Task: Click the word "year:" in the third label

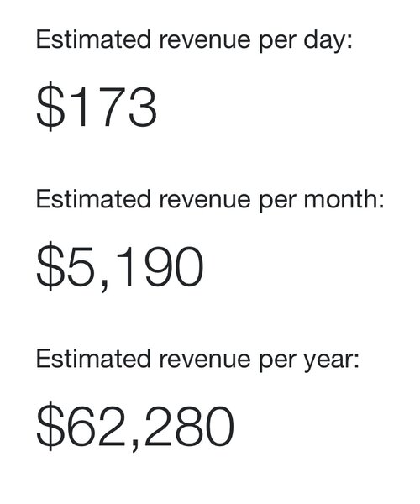Action: (331, 361)
